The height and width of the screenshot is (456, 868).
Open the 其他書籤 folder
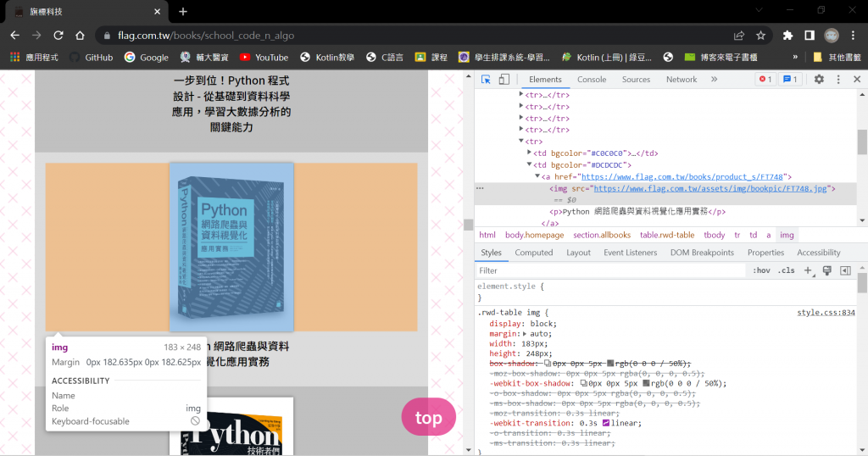point(837,57)
